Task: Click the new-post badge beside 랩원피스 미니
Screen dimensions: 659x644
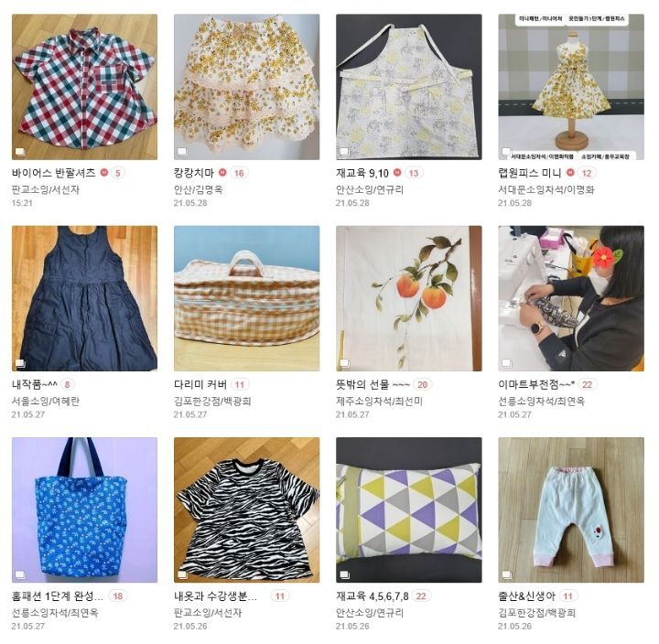Action: click(570, 172)
